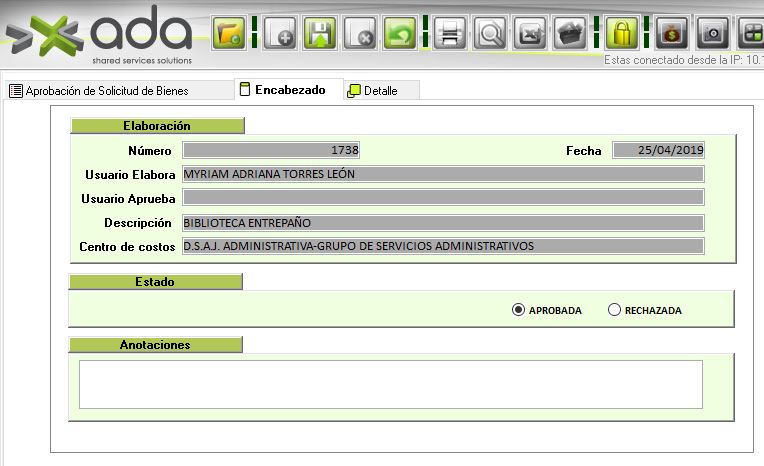
Task: Click the delete record icon
Action: (360, 33)
